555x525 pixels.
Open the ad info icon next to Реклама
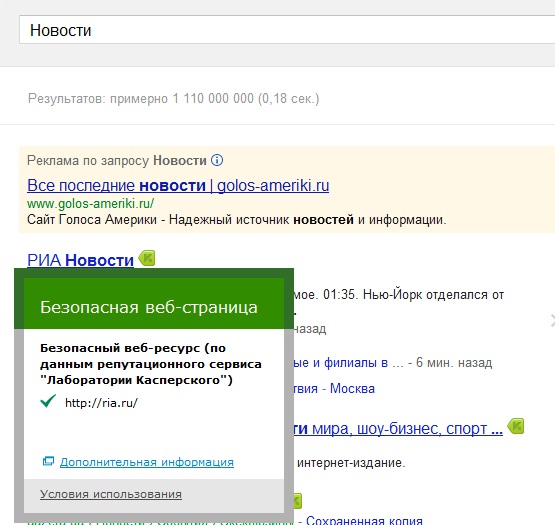click(x=217, y=160)
